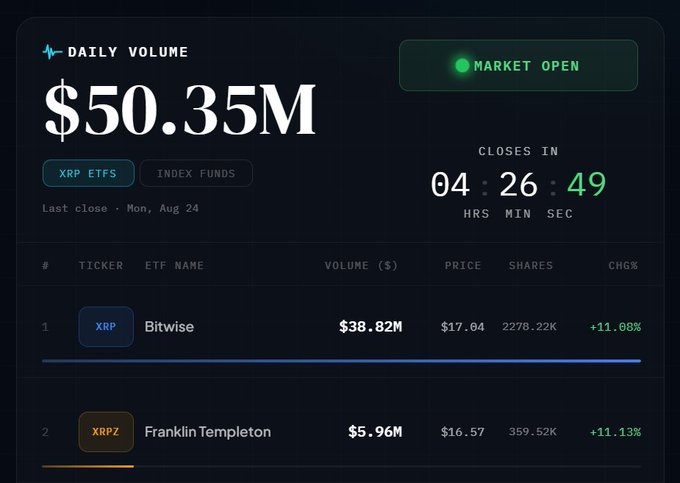Click the pulse waveform icon beside Daily Volume
Screen dimensions: 680x483
tap(52, 52)
